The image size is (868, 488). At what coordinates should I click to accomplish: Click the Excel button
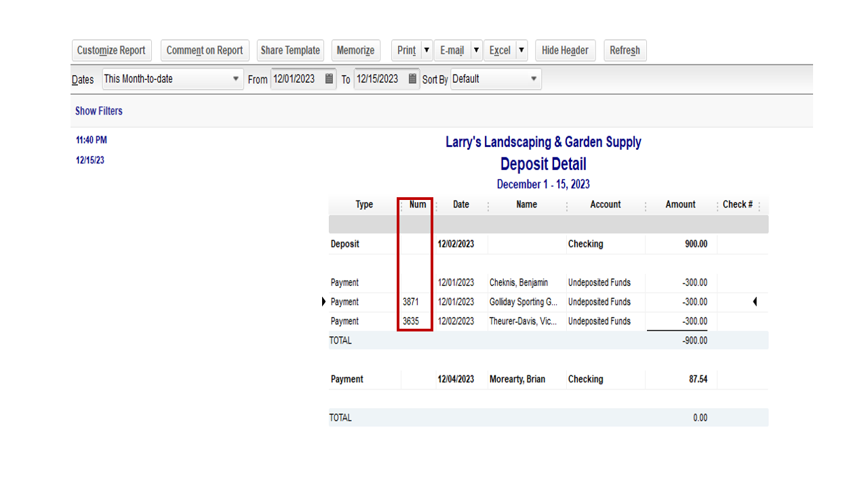point(500,49)
